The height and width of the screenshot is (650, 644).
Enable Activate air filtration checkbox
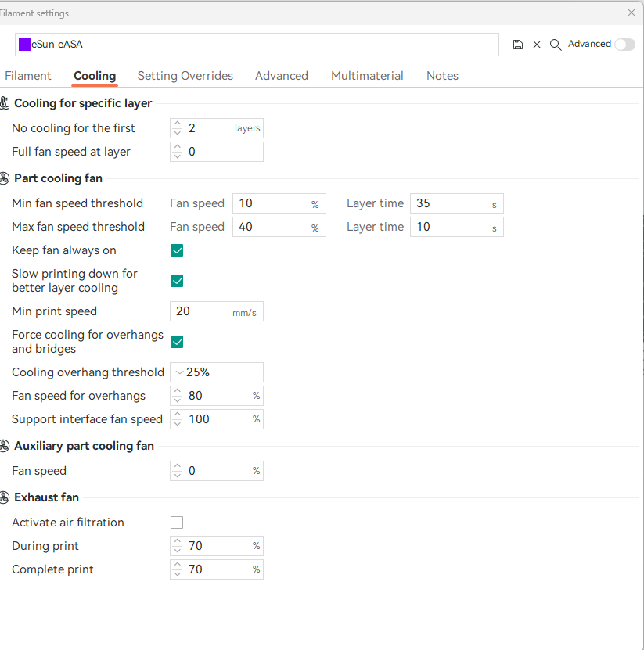(x=177, y=523)
